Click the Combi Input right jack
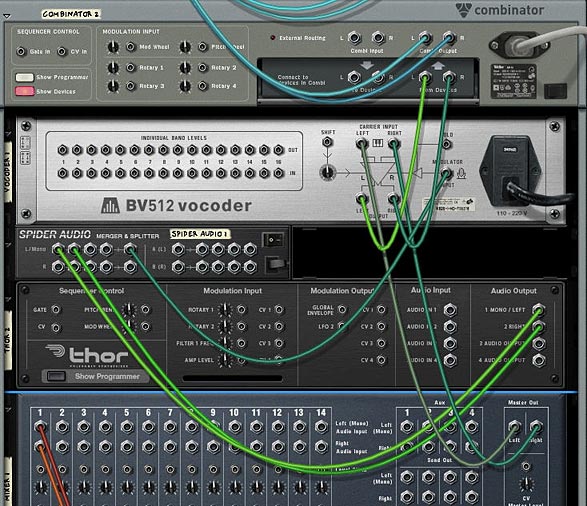The height and width of the screenshot is (506, 587). click(378, 38)
